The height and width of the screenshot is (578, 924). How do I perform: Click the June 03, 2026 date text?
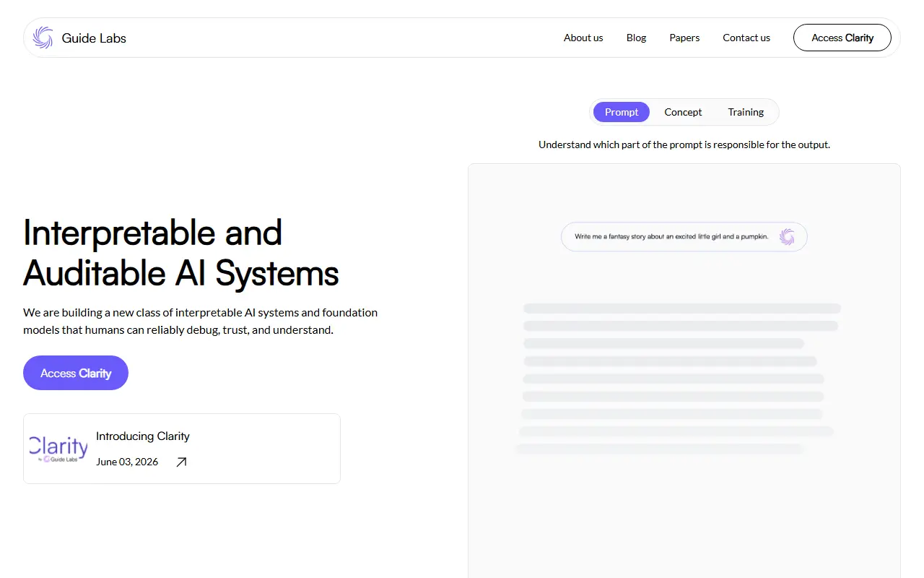click(127, 462)
